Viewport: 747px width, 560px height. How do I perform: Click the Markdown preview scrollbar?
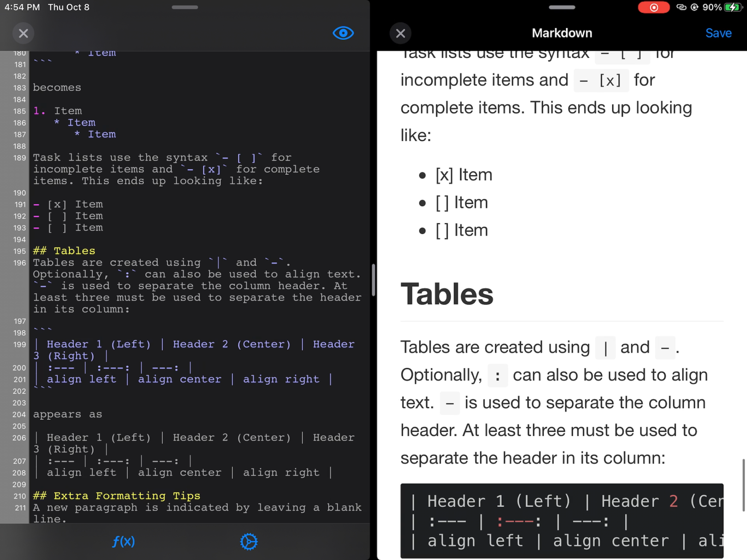click(x=743, y=485)
